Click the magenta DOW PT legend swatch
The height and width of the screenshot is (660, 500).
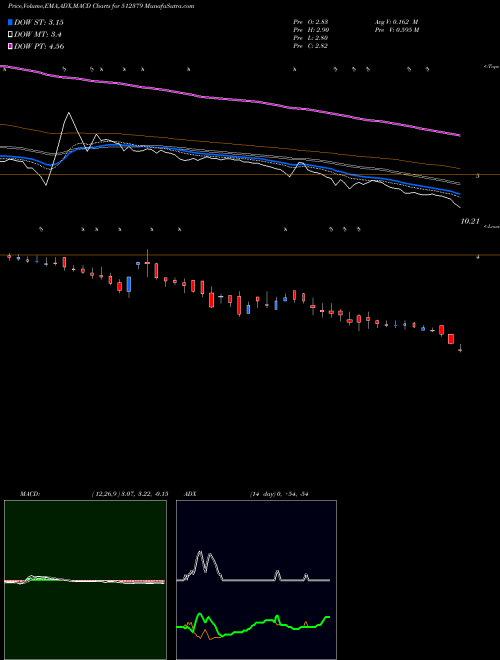(10, 46)
